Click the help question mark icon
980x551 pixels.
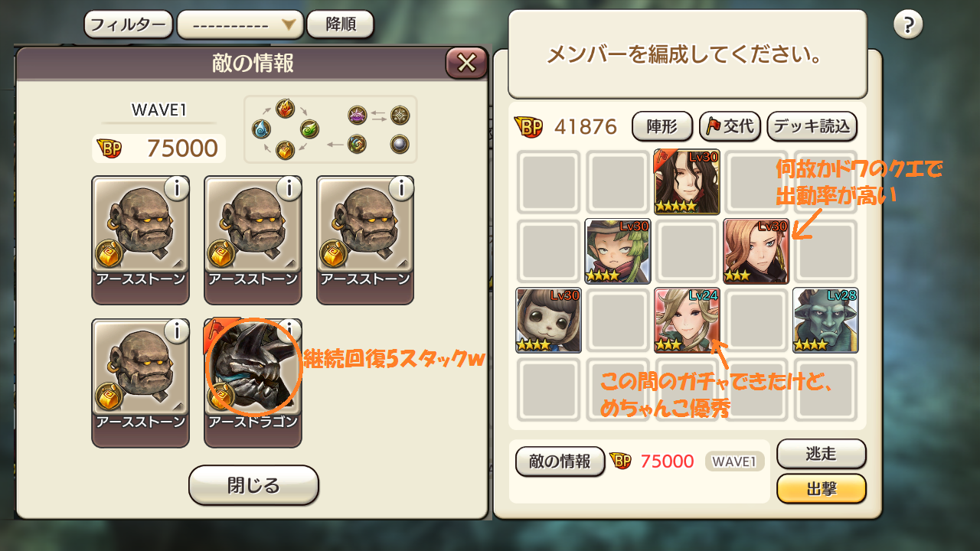(x=908, y=25)
